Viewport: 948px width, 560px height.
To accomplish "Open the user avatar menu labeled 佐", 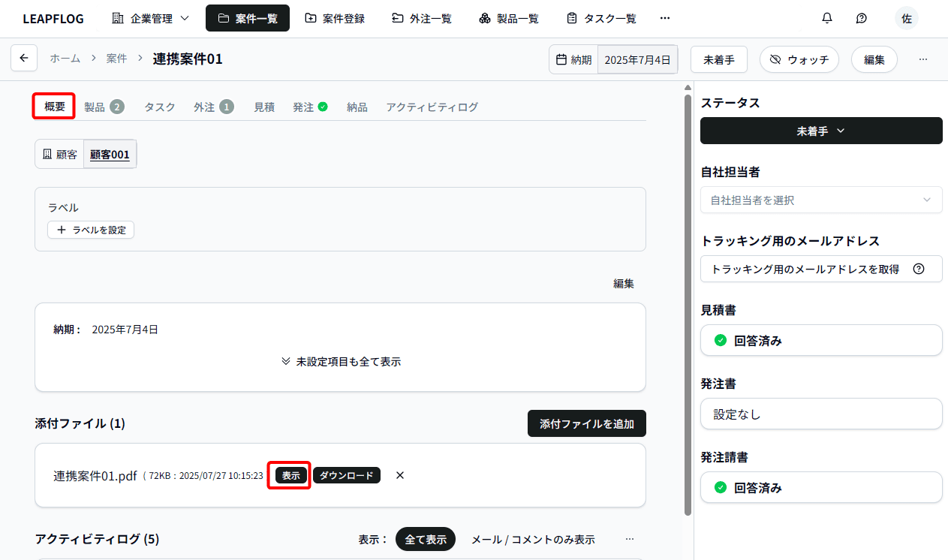I will pos(906,18).
